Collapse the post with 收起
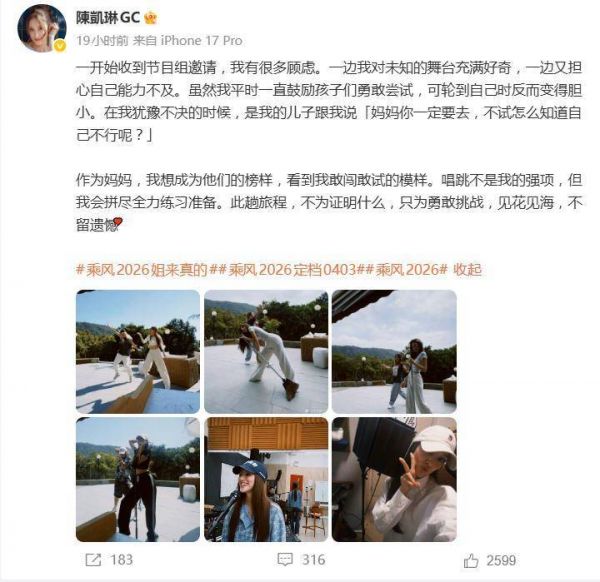 (x=467, y=270)
